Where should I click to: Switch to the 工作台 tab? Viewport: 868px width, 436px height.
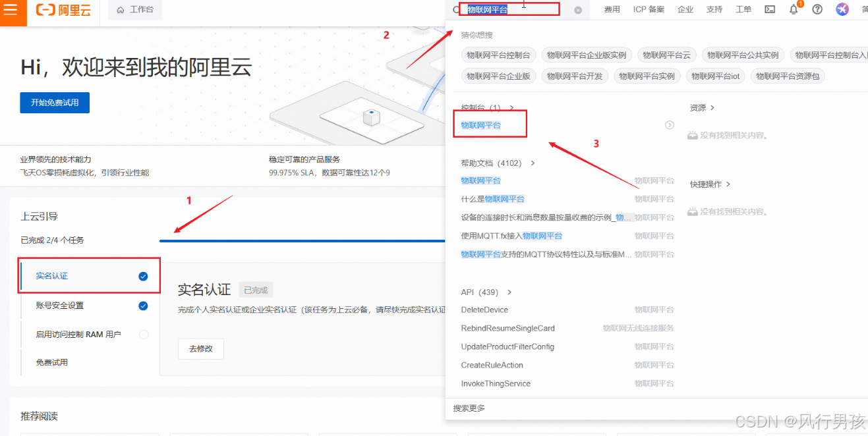[x=135, y=10]
